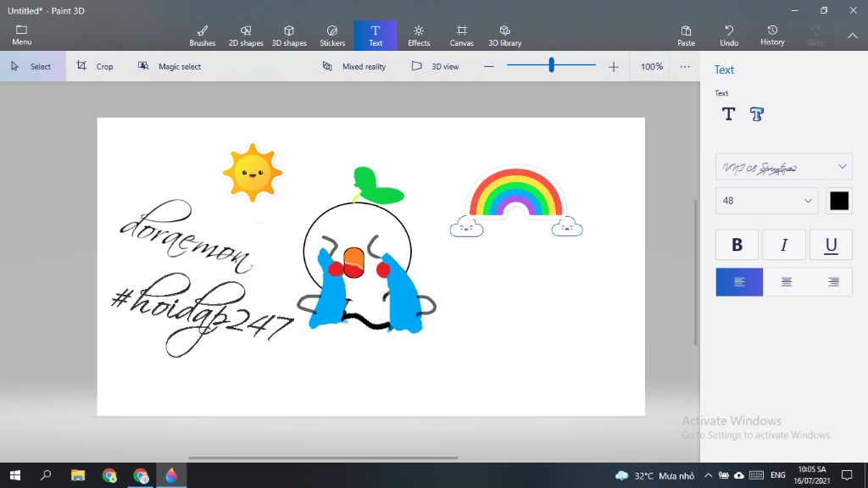Choose the Select tool

[x=33, y=66]
